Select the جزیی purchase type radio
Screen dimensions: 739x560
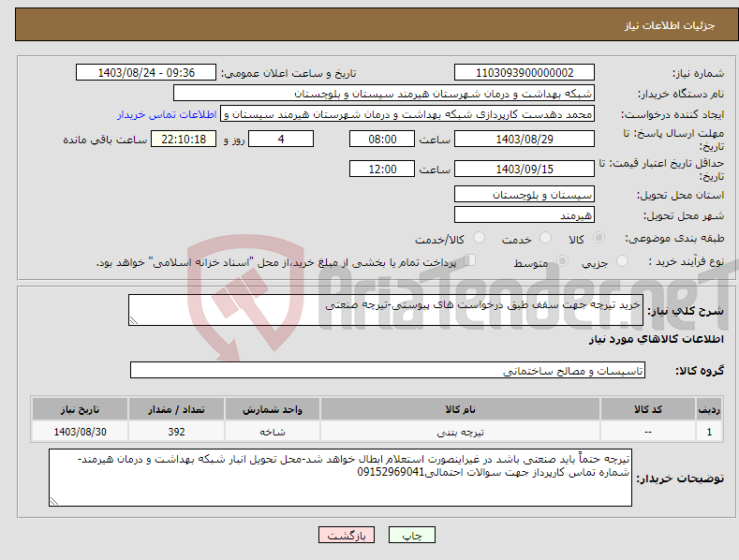point(623,261)
